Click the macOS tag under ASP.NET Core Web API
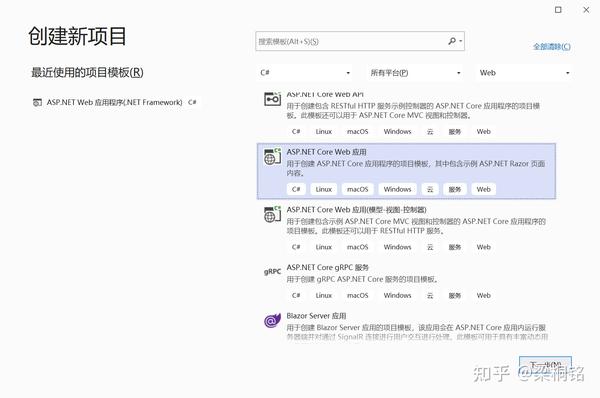The width and height of the screenshot is (600, 398). pyautogui.click(x=357, y=131)
